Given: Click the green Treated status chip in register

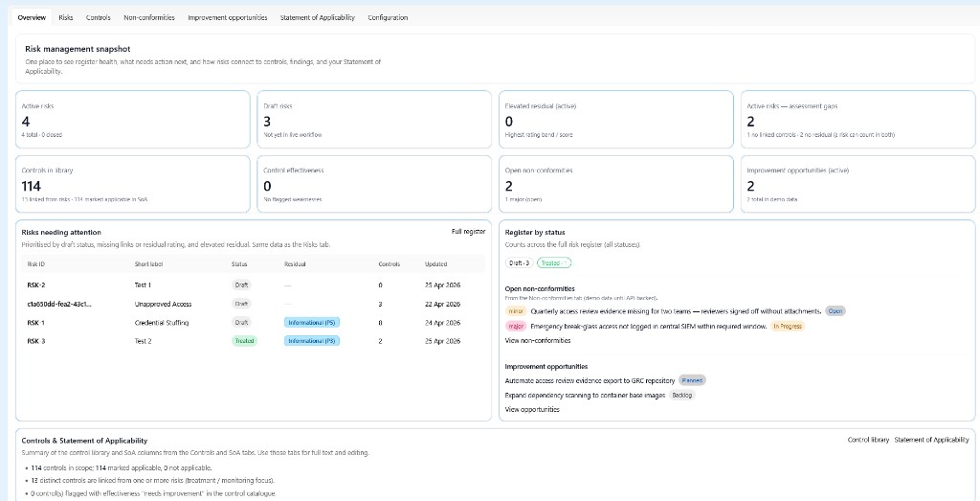Looking at the screenshot, I should (x=554, y=263).
